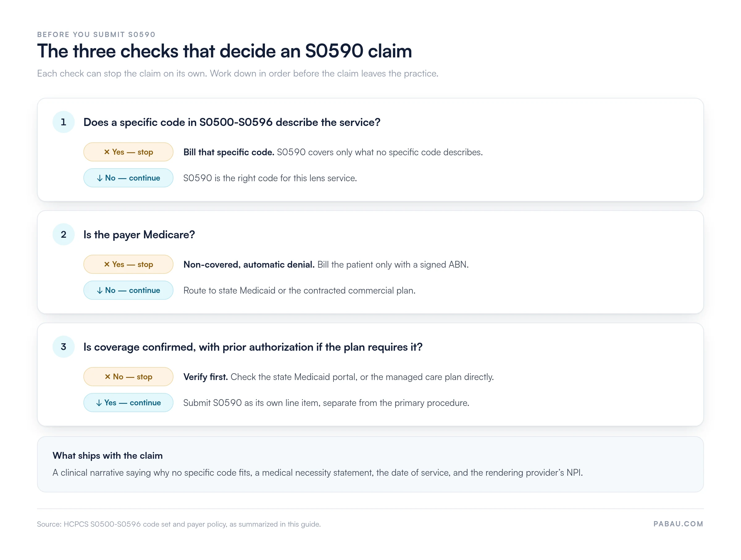This screenshot has height=560, width=741.
Task: Click the text 'Bill that specific code.'
Action: point(229,152)
